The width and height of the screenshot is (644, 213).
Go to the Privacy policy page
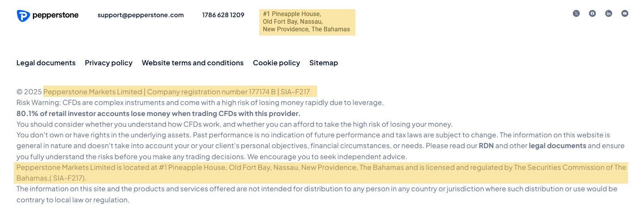tap(109, 63)
